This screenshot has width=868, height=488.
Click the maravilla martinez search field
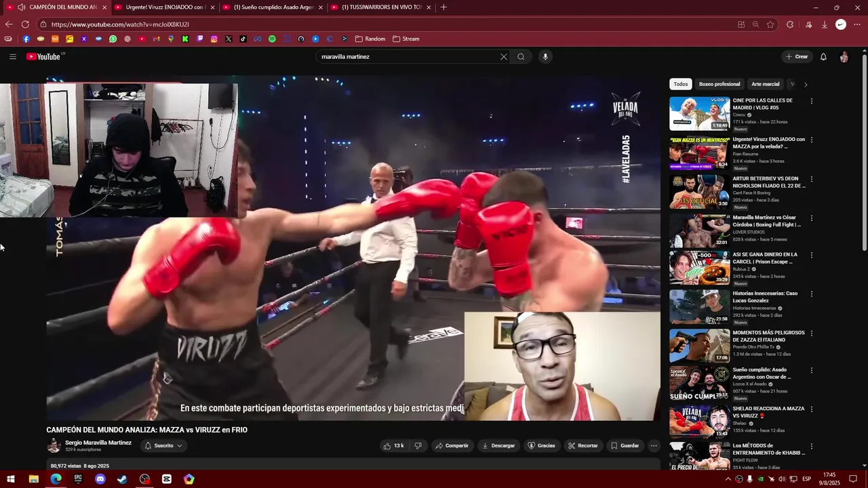coord(407,57)
